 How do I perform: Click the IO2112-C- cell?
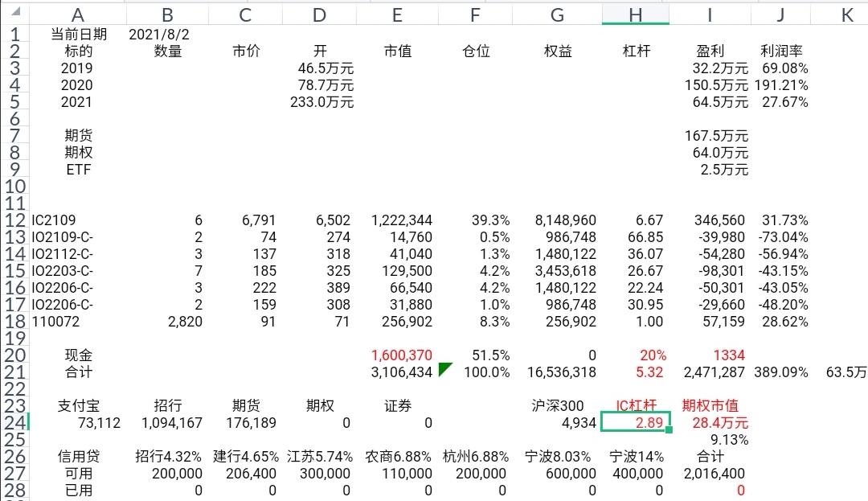pyautogui.click(x=62, y=254)
